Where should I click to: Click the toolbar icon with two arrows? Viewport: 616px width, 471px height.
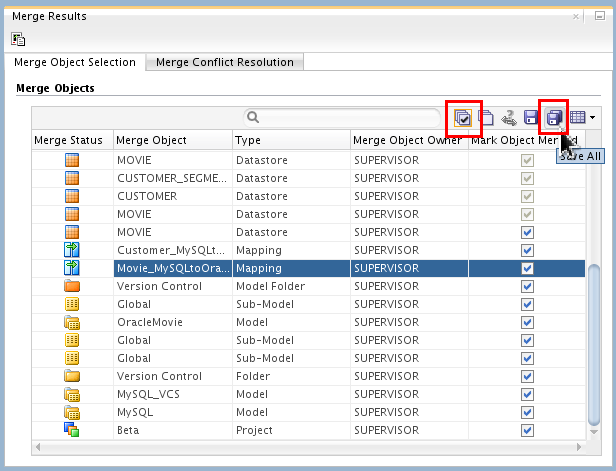[x=509, y=118]
